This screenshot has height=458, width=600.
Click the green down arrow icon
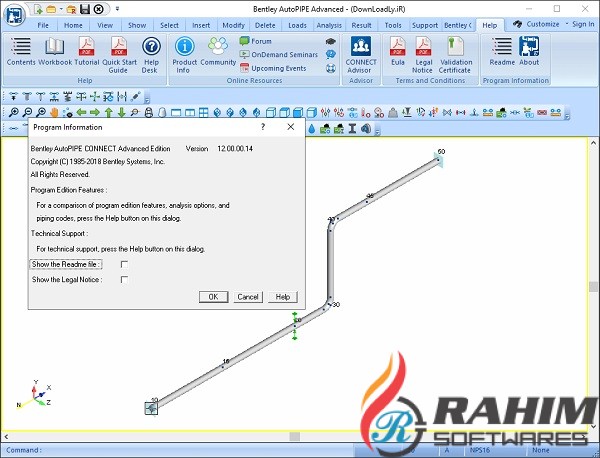tap(122, 112)
